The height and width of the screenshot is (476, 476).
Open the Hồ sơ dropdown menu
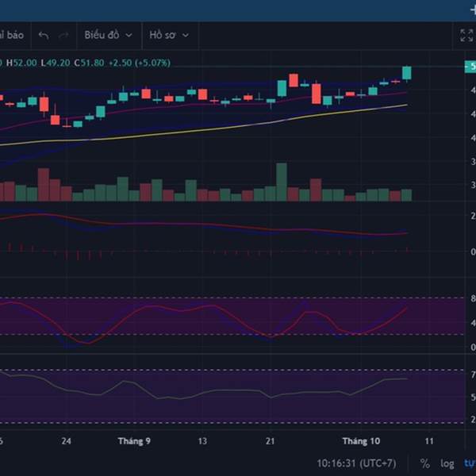[169, 35]
